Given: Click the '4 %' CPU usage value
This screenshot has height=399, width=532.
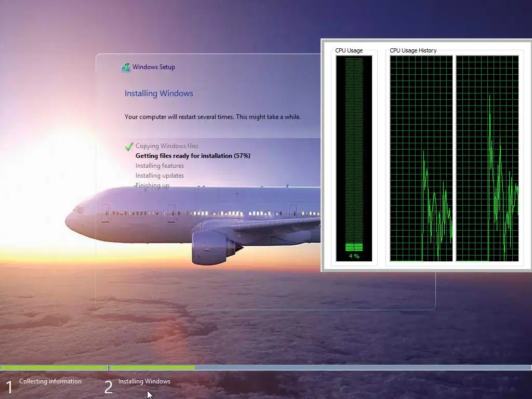Looking at the screenshot, I should 354,256.
